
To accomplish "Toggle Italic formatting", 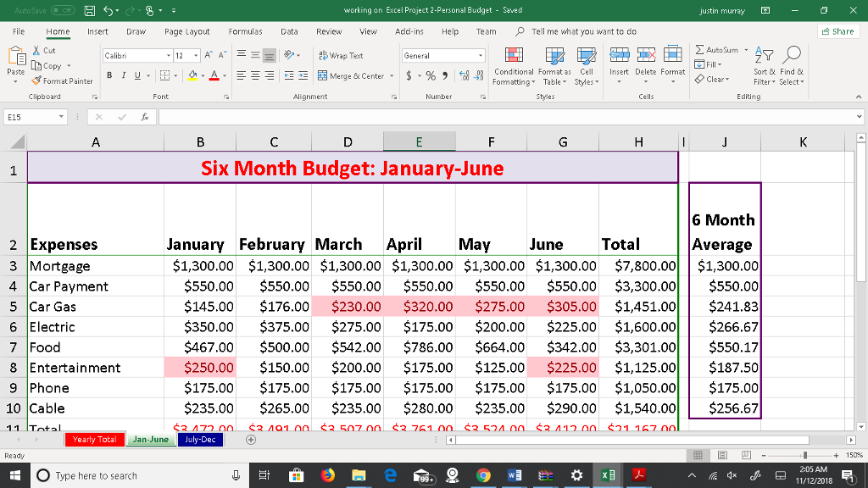I will (x=123, y=75).
